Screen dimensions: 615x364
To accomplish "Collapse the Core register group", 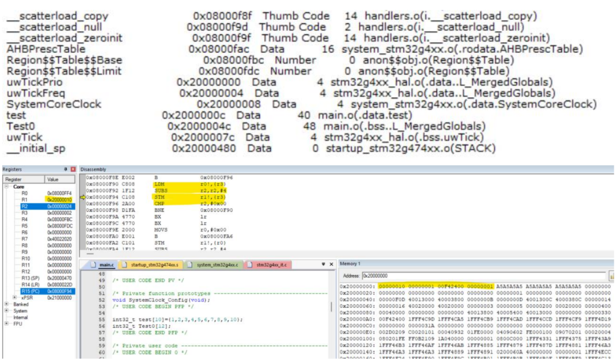I will [x=7, y=187].
